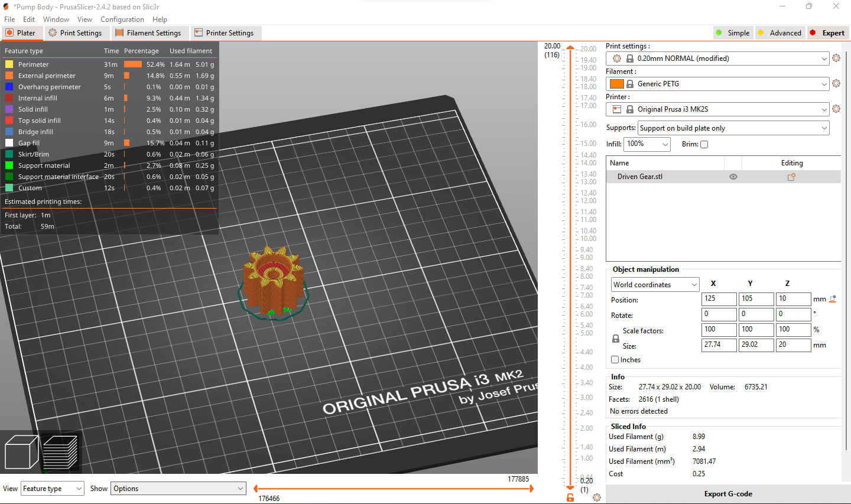Open the World coordinates dropdown
This screenshot has height=504, width=851.
coord(655,285)
